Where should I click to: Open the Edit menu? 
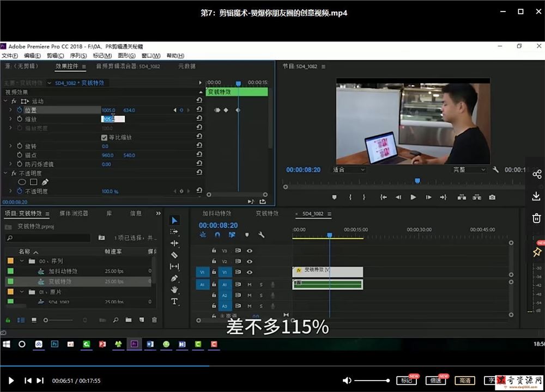pyautogui.click(x=32, y=56)
